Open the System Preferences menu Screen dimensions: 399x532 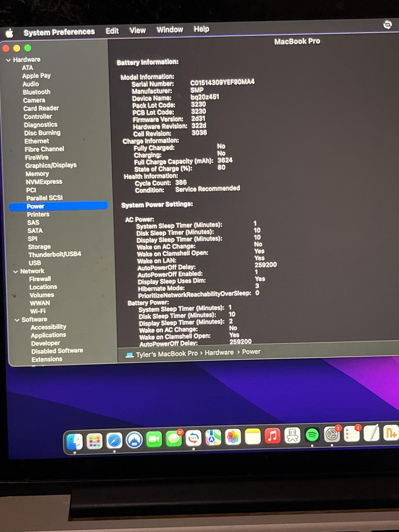(59, 32)
